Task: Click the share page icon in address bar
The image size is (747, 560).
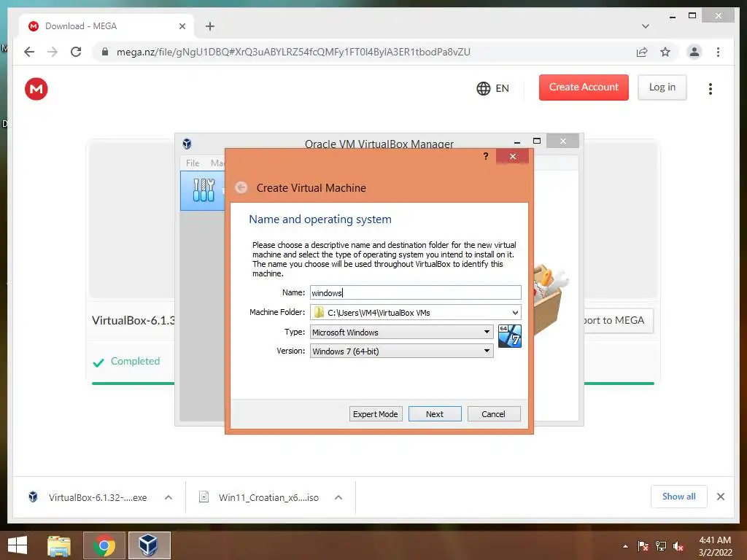Action: click(x=642, y=52)
